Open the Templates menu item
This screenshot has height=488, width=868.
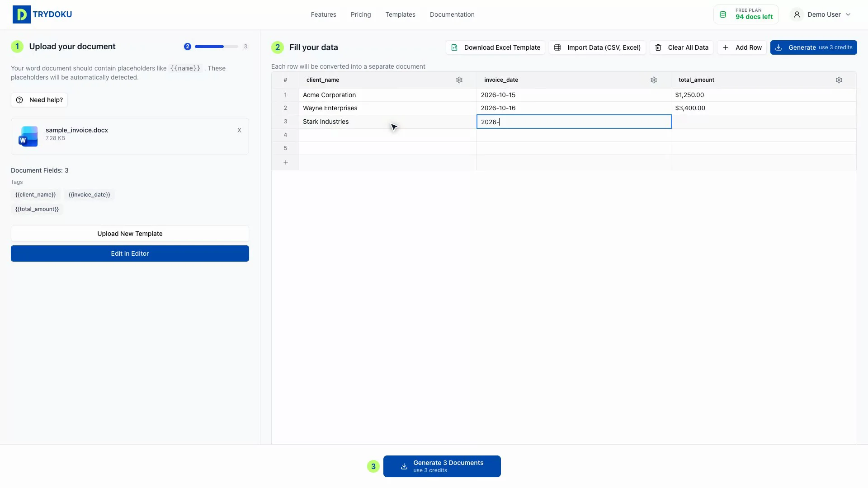point(400,14)
